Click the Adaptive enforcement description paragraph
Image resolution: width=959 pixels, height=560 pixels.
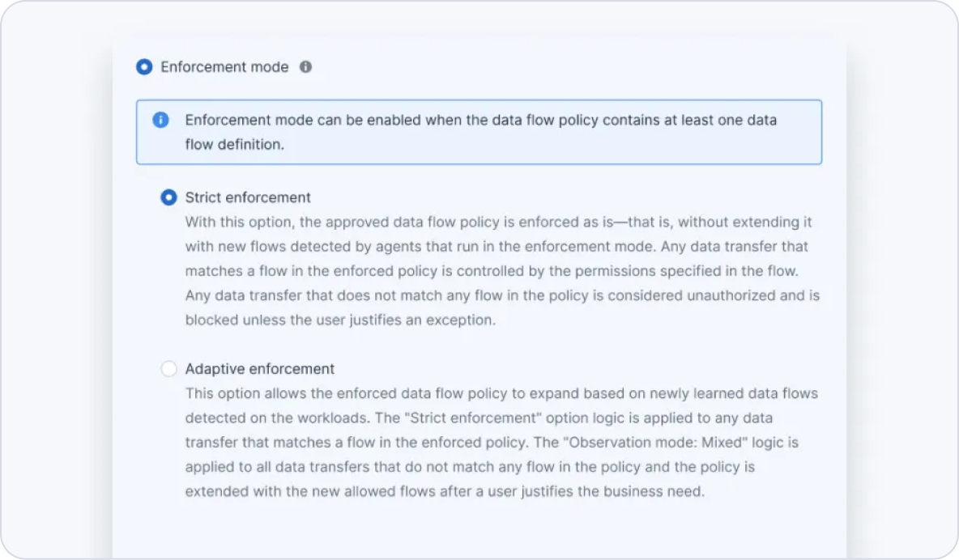click(502, 443)
